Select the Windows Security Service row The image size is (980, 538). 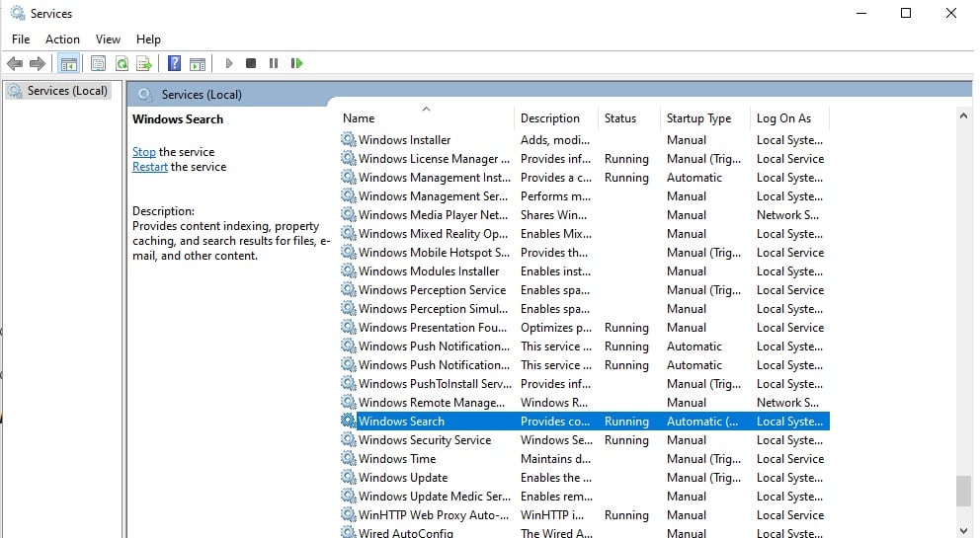tap(585, 440)
